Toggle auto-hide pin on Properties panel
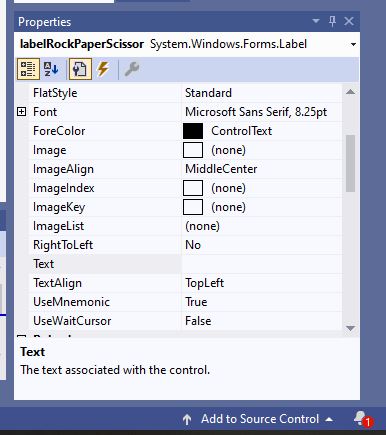The width and height of the screenshot is (386, 435). tap(332, 21)
